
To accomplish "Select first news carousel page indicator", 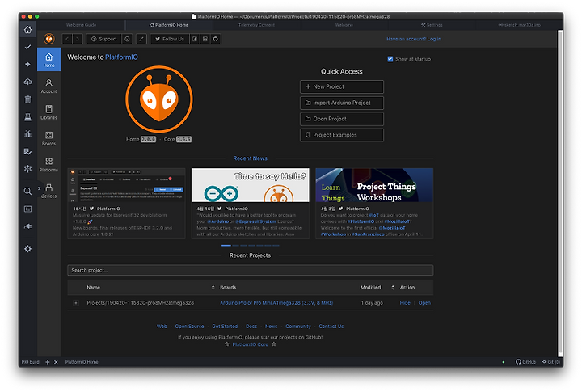I will tap(226, 246).
